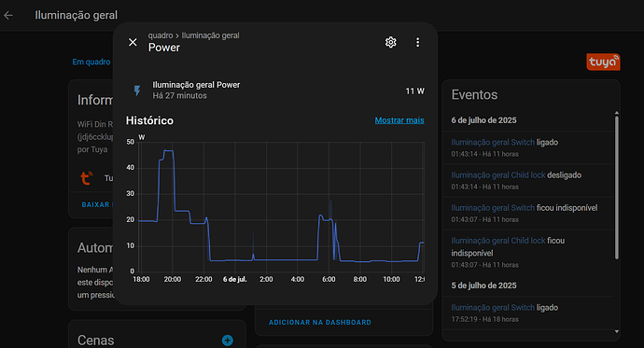The width and height of the screenshot is (644, 348).
Task: Click the BAIXAR button in info card
Action: pos(96,204)
